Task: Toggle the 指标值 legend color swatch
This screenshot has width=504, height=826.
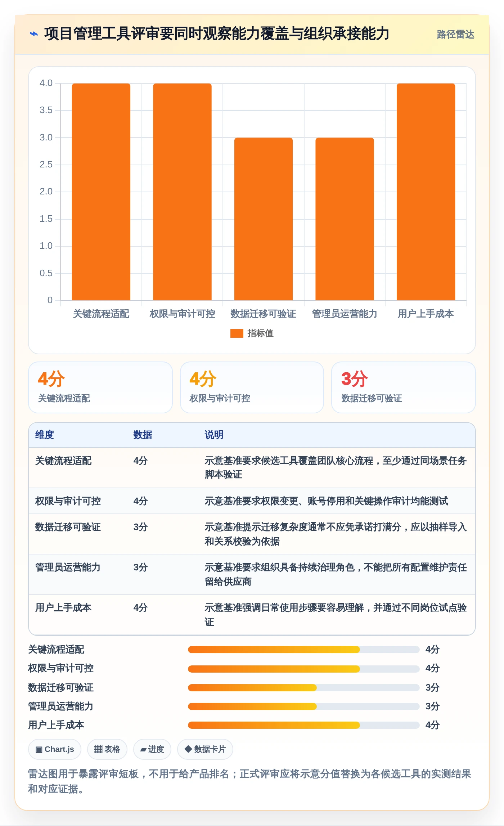Action: click(x=237, y=333)
